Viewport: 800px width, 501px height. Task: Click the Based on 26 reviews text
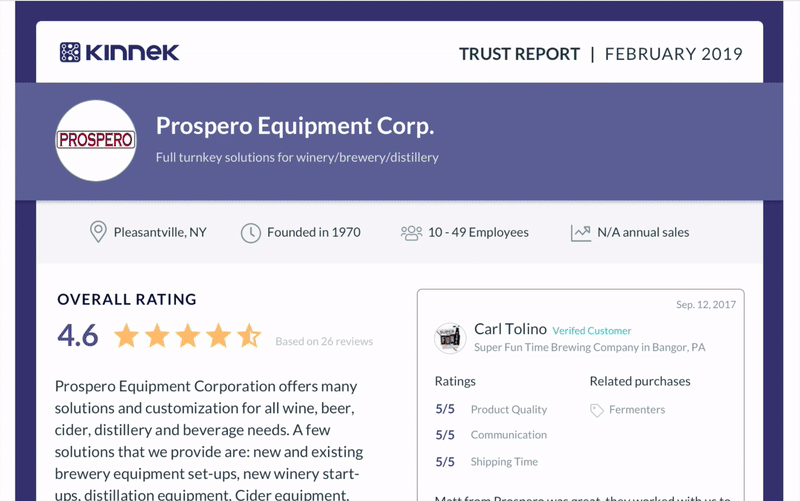coord(324,341)
